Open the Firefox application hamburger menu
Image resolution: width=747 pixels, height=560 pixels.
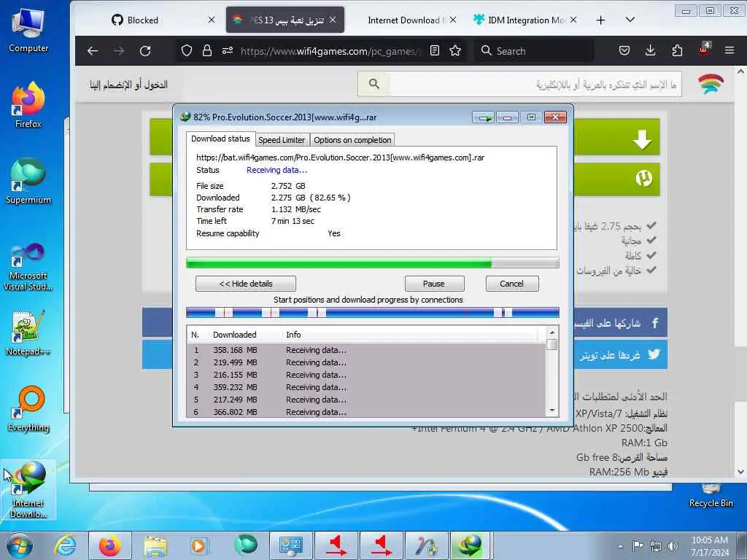[x=729, y=51]
